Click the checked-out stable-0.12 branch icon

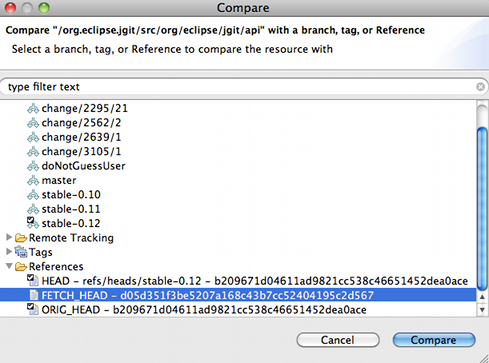(x=33, y=223)
